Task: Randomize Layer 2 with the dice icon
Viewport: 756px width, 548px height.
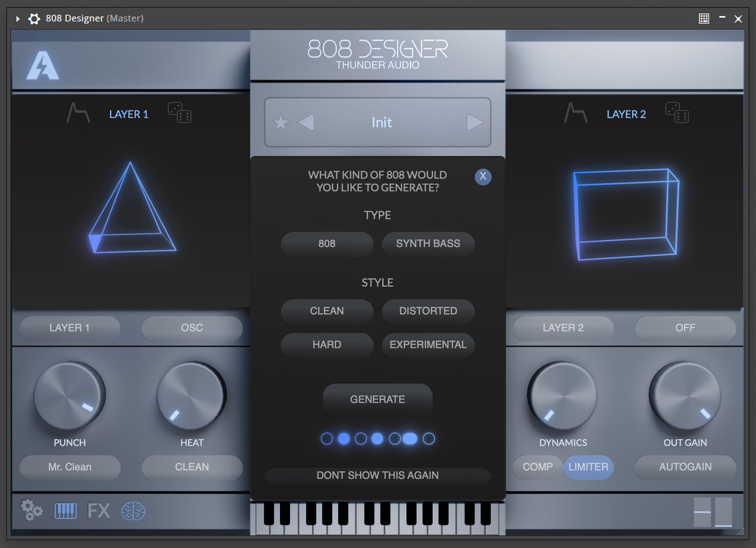Action: click(677, 113)
